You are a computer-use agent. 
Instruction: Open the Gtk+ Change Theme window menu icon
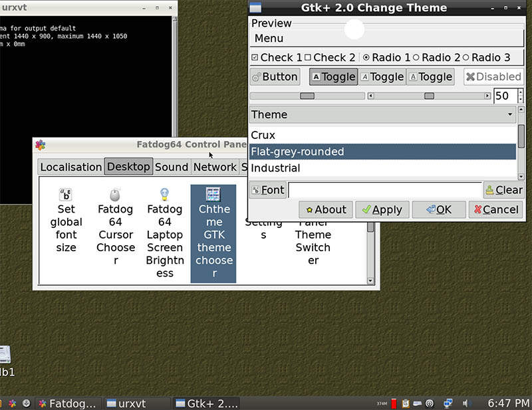click(x=255, y=7)
